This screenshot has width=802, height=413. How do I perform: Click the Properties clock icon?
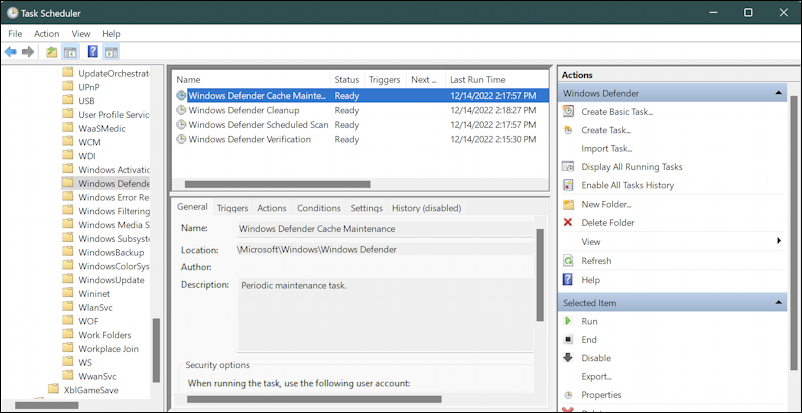568,395
